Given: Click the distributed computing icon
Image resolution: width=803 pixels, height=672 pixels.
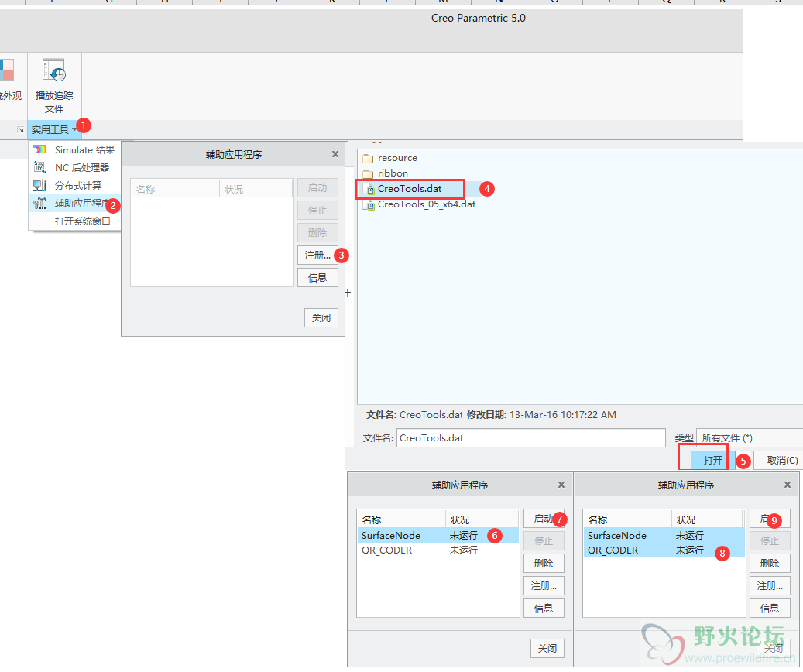Looking at the screenshot, I should [39, 185].
